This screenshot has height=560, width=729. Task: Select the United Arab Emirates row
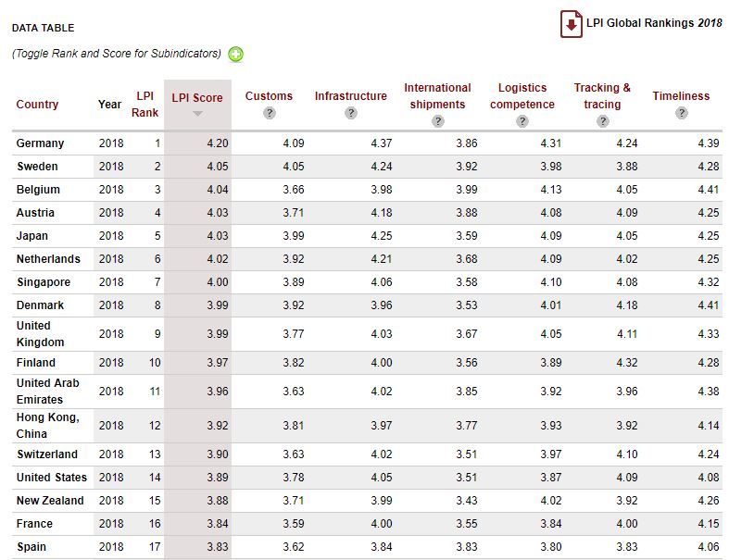click(x=47, y=392)
